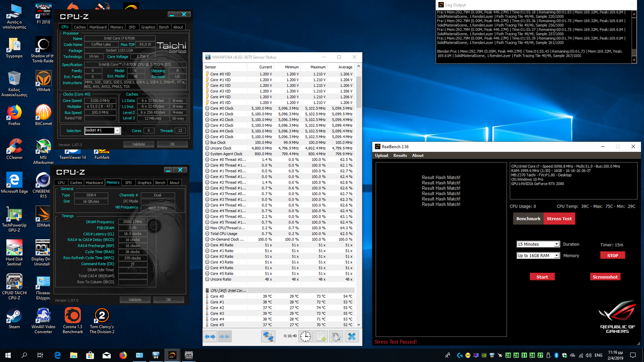
Task: Open WinAVI Video Converter desktop icon
Action: [43, 321]
